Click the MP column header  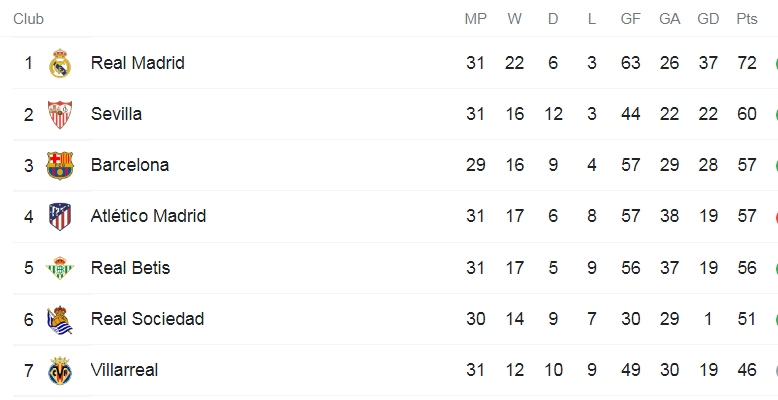[475, 19]
